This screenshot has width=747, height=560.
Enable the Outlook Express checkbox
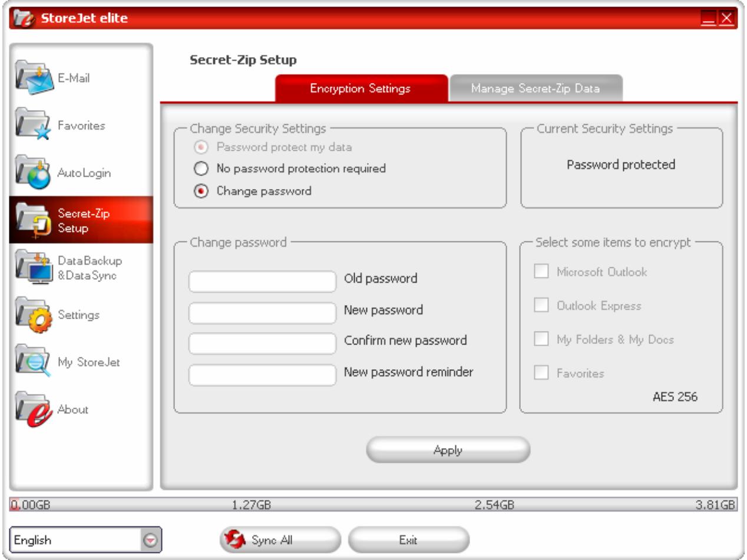click(x=543, y=305)
